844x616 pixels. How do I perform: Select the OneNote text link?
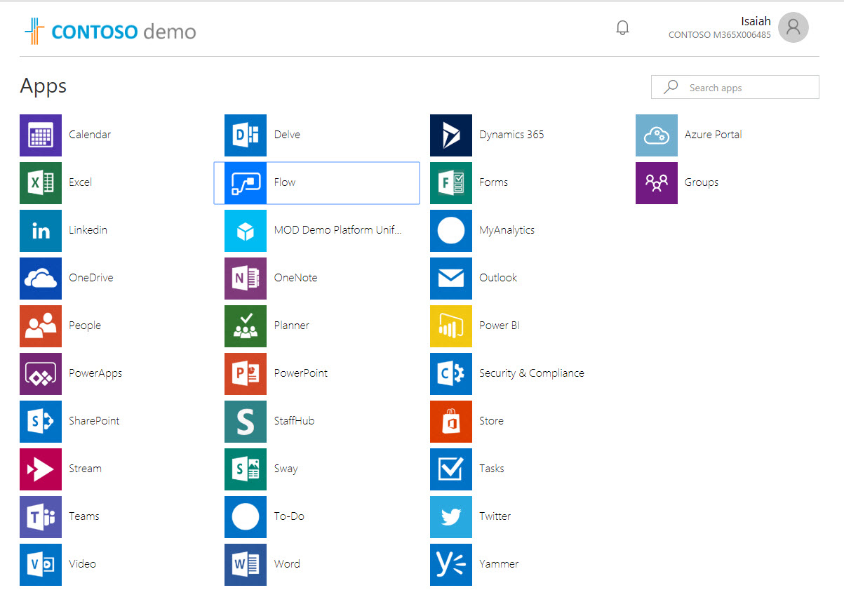coord(295,278)
